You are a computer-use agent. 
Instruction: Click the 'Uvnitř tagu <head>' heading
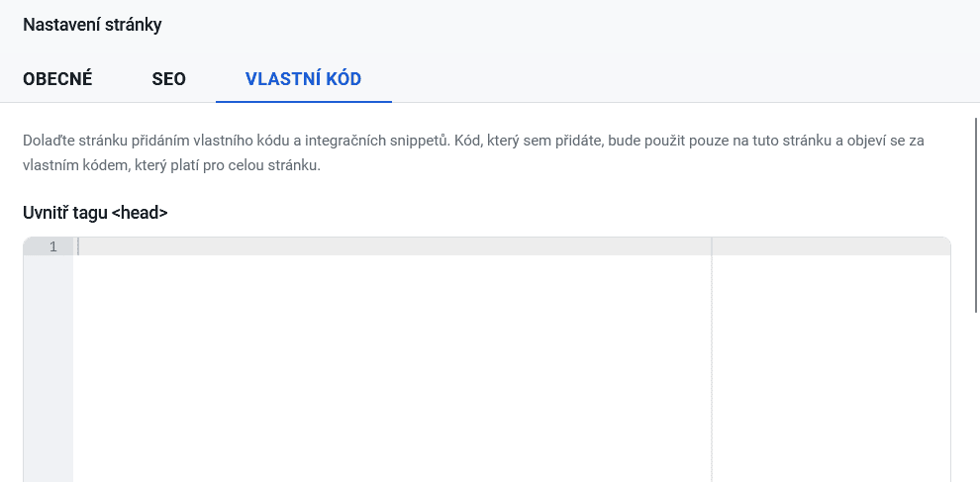95,213
